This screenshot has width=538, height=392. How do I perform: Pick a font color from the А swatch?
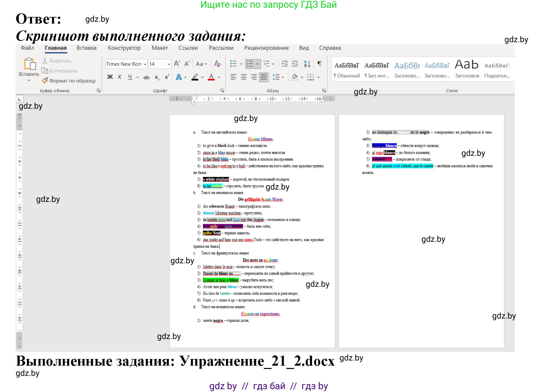[x=211, y=77]
